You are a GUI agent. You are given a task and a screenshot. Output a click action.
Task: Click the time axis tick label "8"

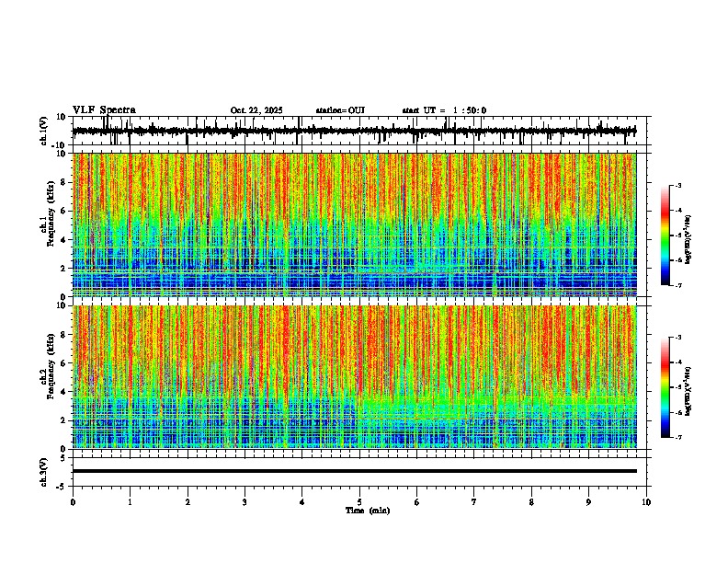531,502
